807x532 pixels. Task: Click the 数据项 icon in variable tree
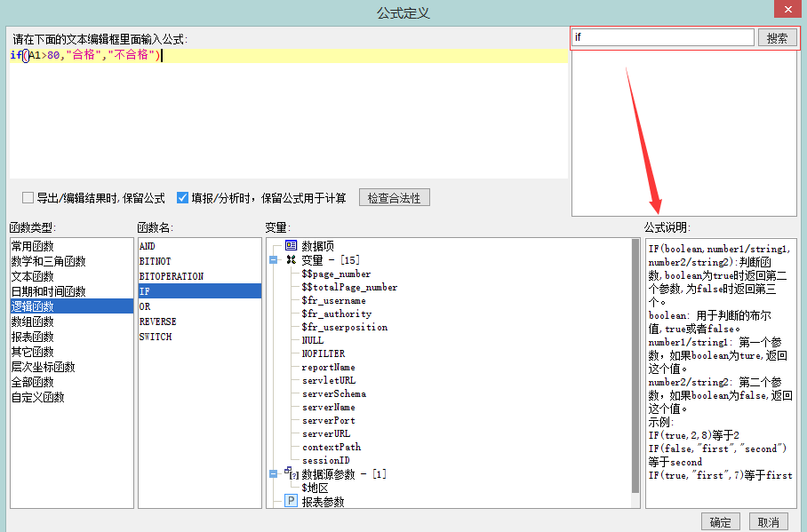tap(291, 245)
